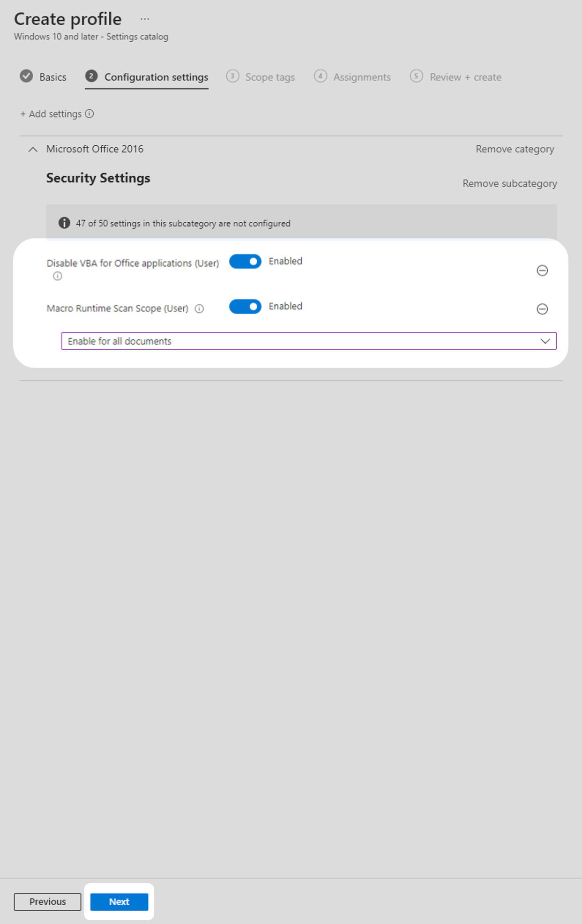Remove the Macro Runtime Scan Scope setting
582x924 pixels.
[x=542, y=309]
